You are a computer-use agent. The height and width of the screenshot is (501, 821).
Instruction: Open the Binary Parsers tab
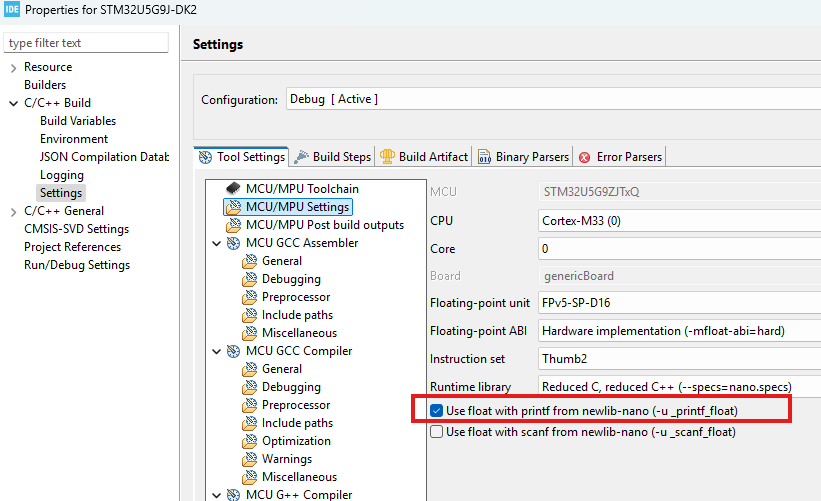click(523, 157)
